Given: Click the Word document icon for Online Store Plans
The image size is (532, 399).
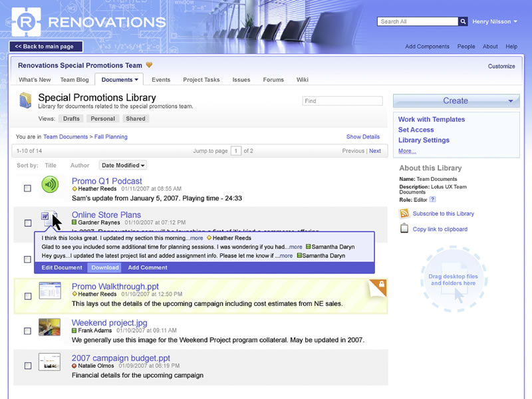Looking at the screenshot, I should (x=46, y=217).
